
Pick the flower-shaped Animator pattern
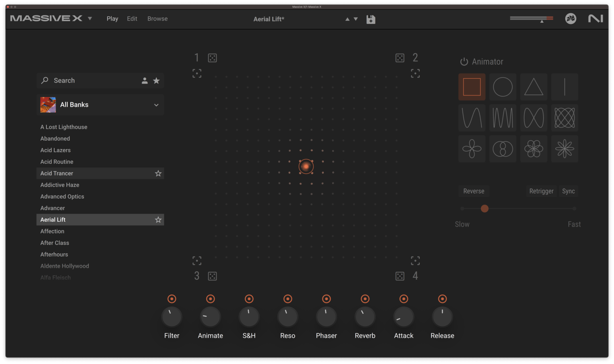click(472, 149)
